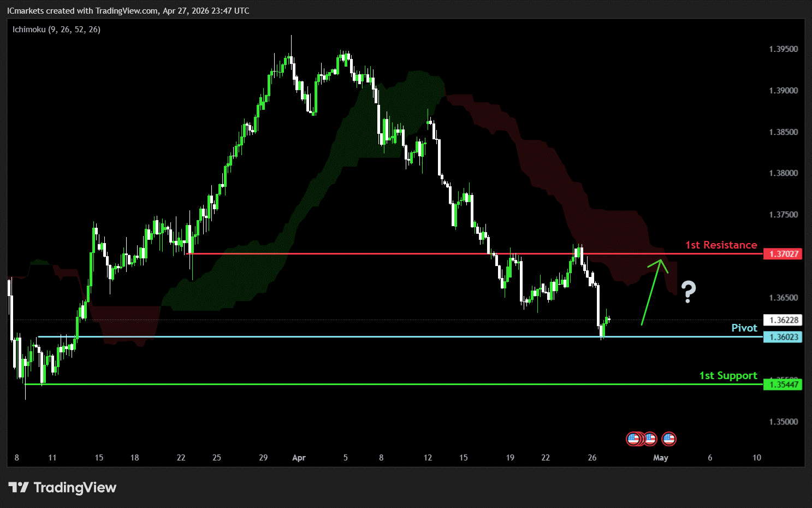Select the red resistance horizontal line
812x508 pixels.
tap(382, 253)
